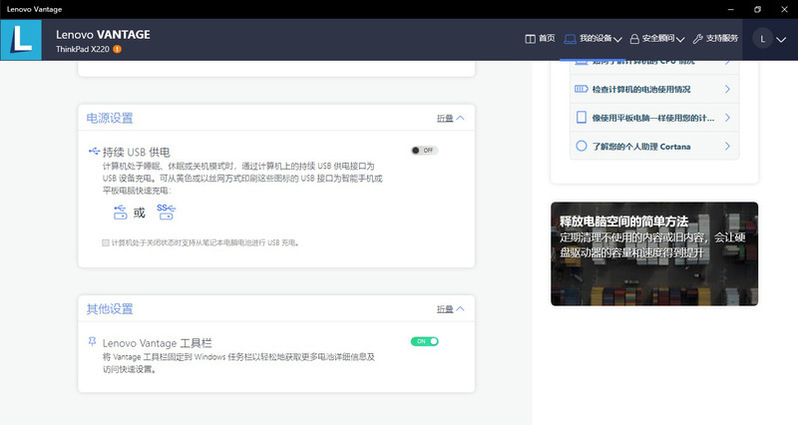The image size is (798, 425).
Task: Open 像使用平板电脑一样使用 link
Action: click(x=653, y=118)
